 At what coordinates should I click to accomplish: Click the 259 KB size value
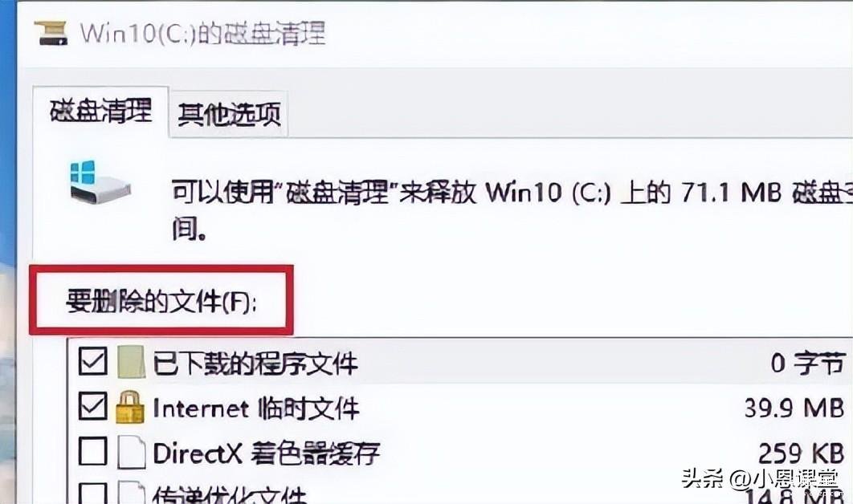coord(802,453)
